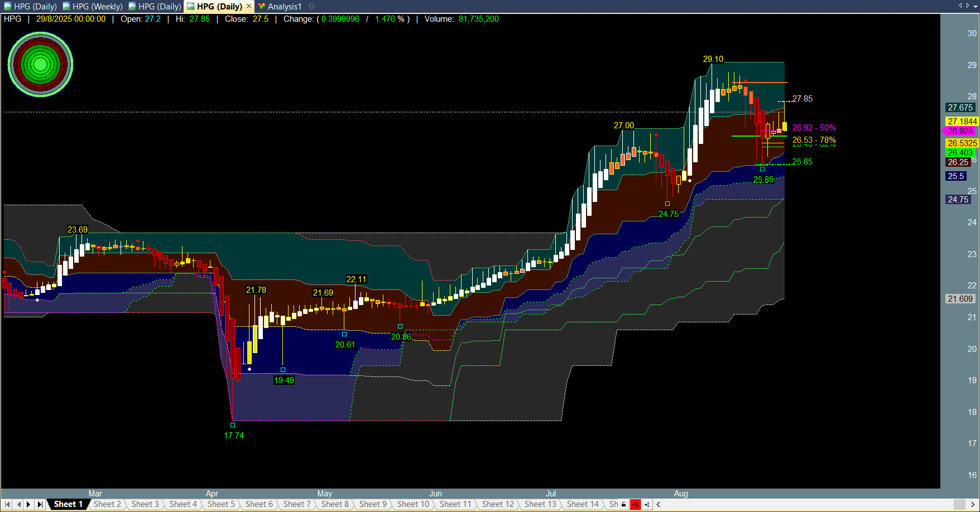Click the last sheet navigation arrow
Image resolution: width=980 pixels, height=512 pixels.
(40, 504)
